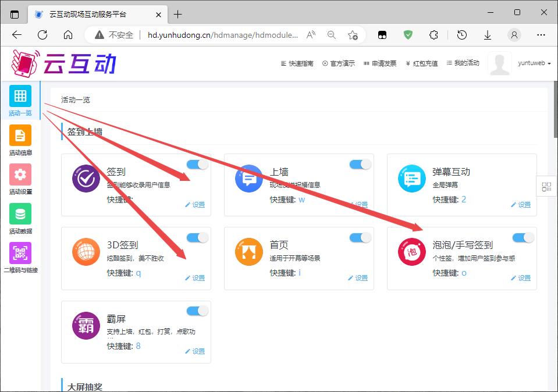Image resolution: width=558 pixels, height=392 pixels.
Task: Click the 霸屏 purple module icon
Action: tap(86, 326)
